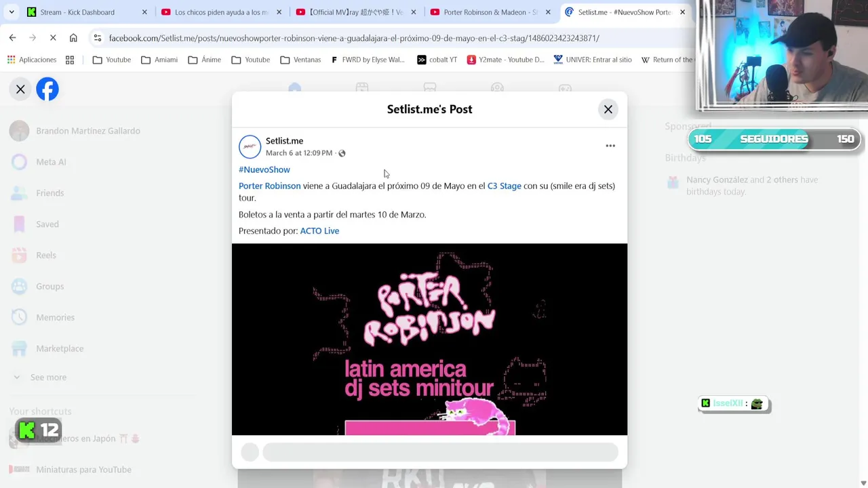
Task: Click the comment field in the post dialog
Action: coord(440,452)
